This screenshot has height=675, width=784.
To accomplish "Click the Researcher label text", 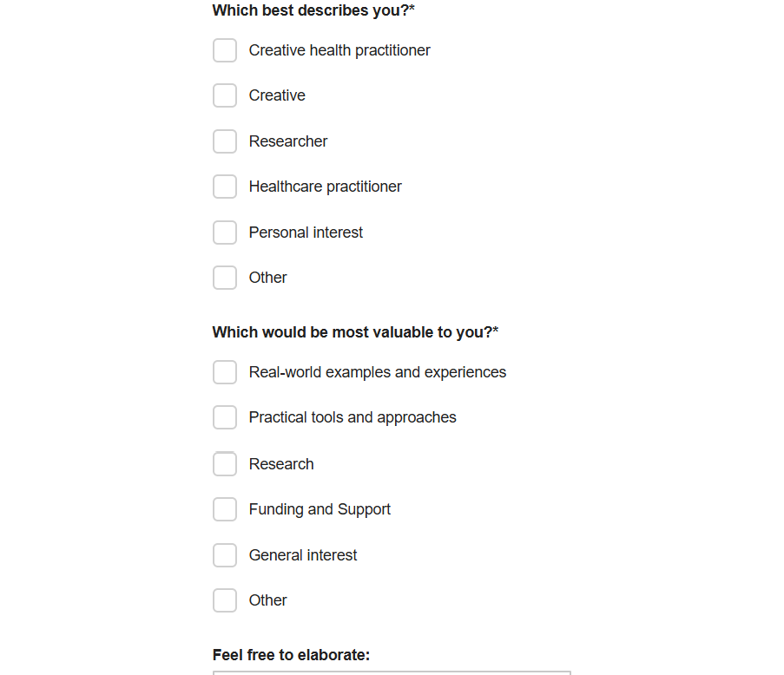I will (x=288, y=141).
